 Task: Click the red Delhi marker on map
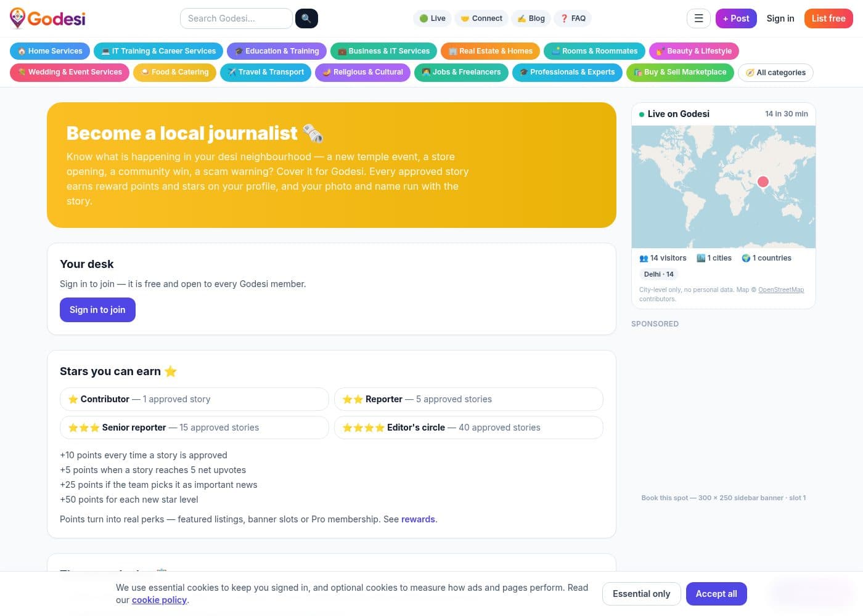tap(763, 181)
